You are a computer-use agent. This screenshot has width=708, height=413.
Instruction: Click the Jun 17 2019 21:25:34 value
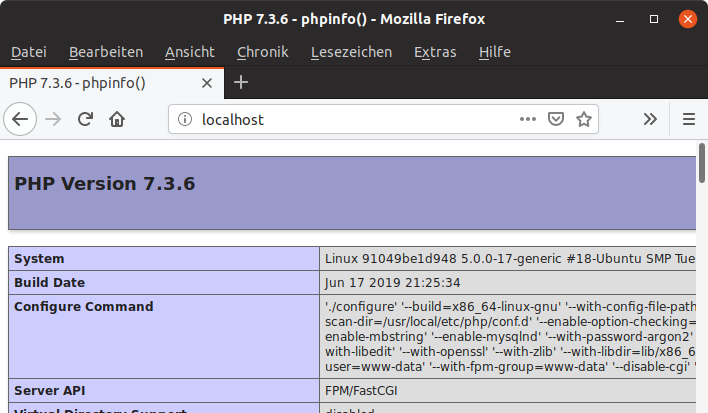392,283
